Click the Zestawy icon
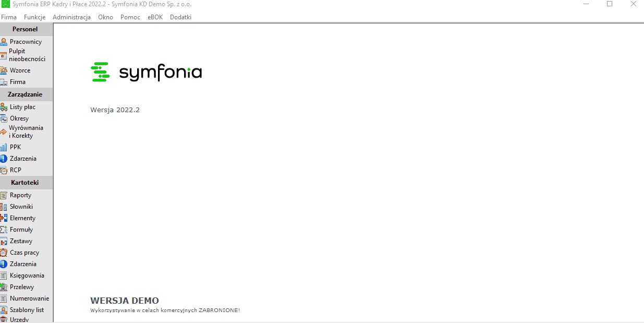The image size is (644, 323). point(4,241)
